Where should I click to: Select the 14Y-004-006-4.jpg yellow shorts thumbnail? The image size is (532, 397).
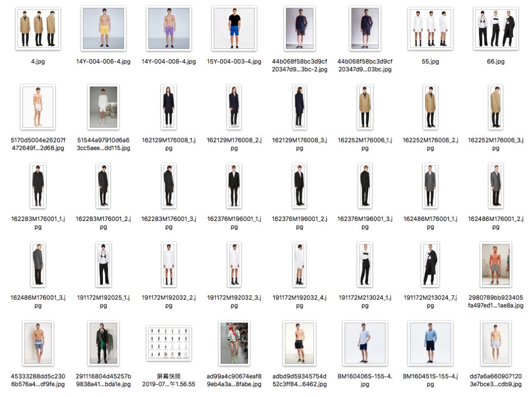point(103,29)
